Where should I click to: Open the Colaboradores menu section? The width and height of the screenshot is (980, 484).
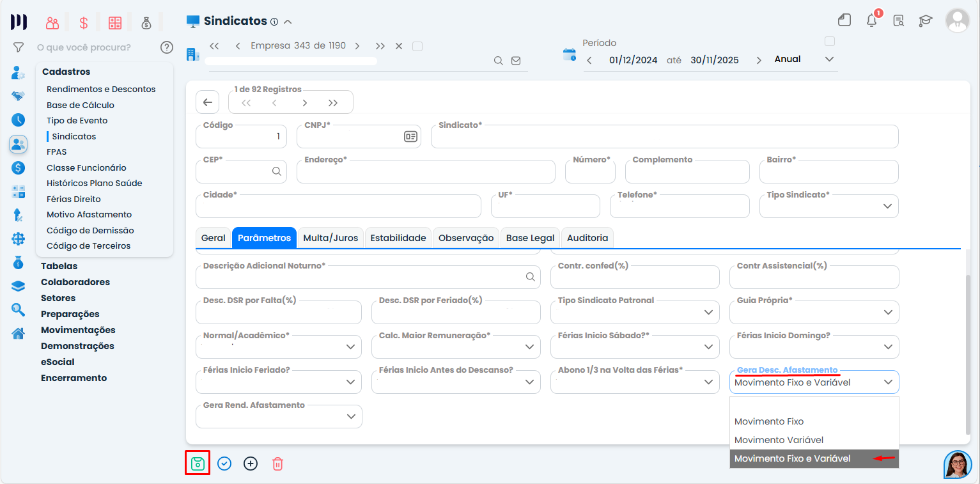click(75, 282)
